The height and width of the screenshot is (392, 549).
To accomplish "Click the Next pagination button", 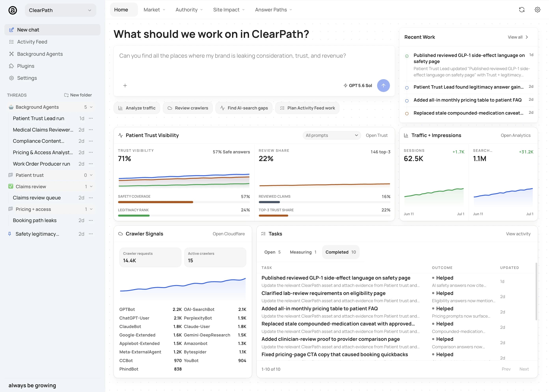I will [x=524, y=369].
